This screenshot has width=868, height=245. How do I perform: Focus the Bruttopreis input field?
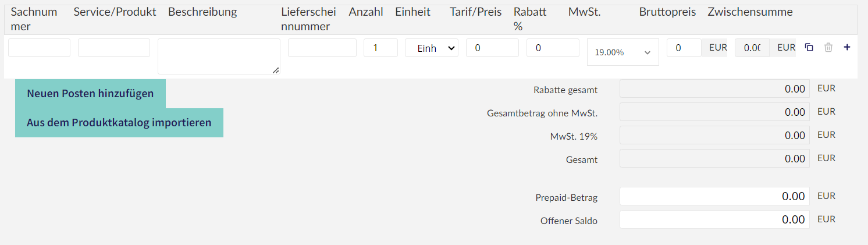click(684, 48)
